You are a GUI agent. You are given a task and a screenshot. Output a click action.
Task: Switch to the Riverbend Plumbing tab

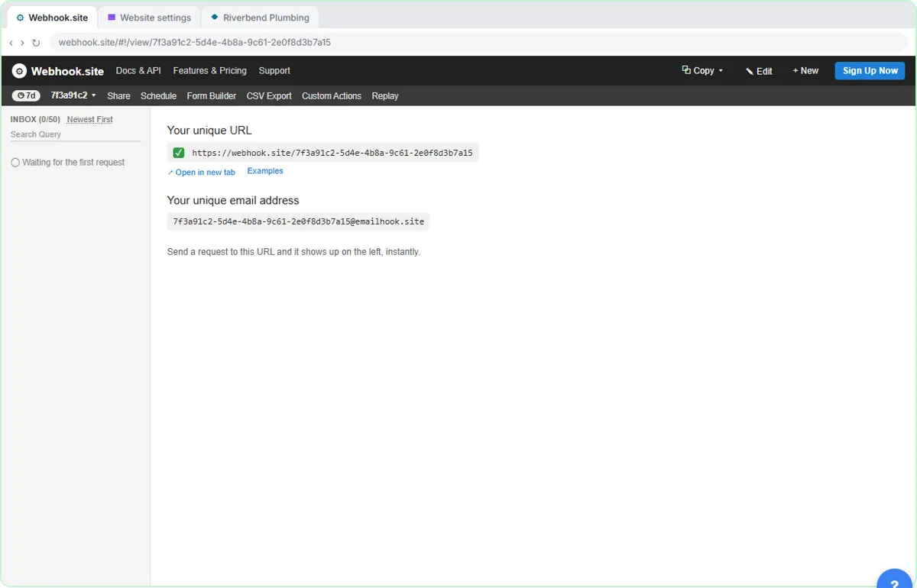[260, 18]
